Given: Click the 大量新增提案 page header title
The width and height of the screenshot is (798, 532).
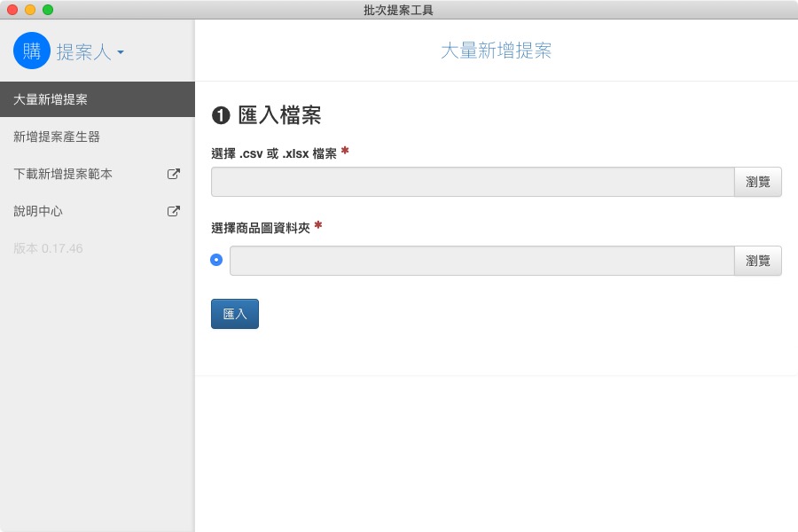Looking at the screenshot, I should click(497, 51).
